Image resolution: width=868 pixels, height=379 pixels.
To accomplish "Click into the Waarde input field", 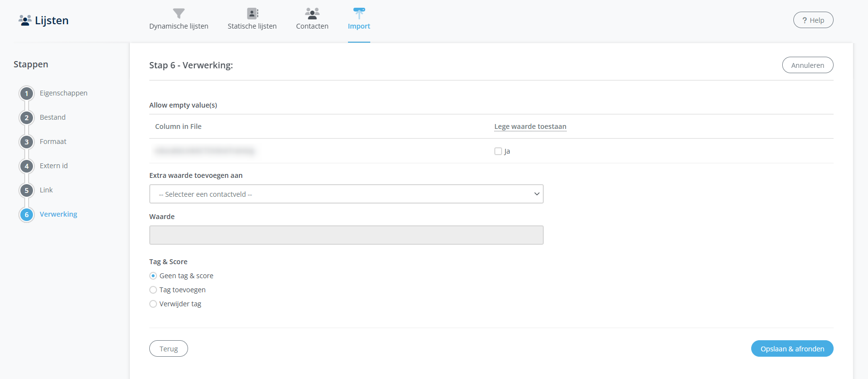I will (x=346, y=235).
